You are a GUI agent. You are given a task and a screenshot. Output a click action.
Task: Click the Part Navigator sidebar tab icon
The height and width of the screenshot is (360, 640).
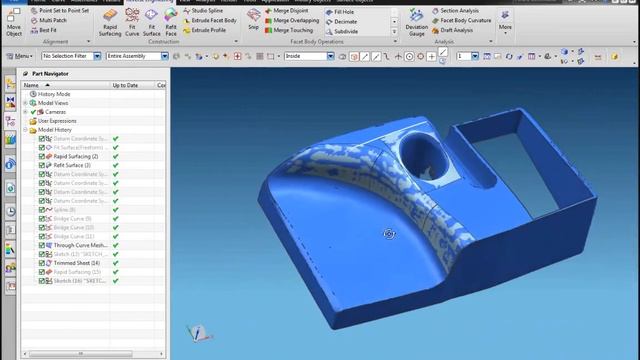(10, 121)
